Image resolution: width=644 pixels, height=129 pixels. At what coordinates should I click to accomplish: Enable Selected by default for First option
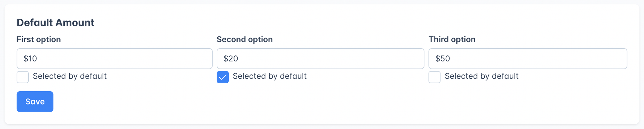[x=23, y=77]
